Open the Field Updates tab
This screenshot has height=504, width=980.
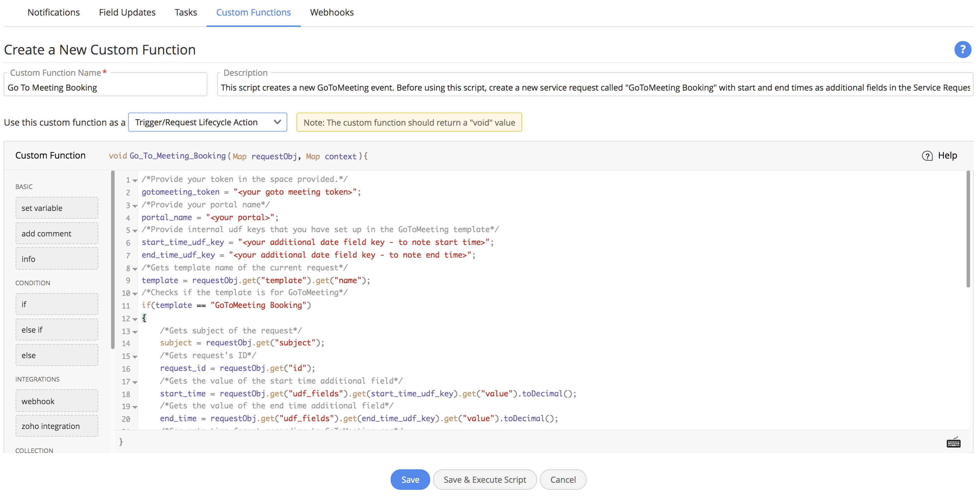click(127, 12)
